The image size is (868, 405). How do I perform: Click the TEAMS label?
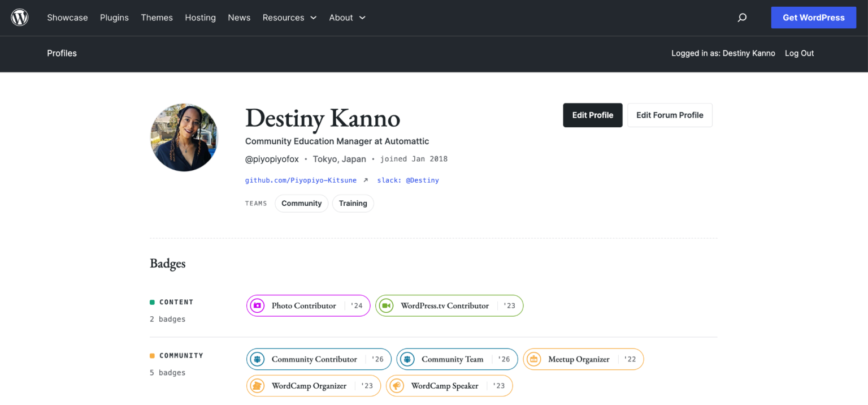coord(256,203)
